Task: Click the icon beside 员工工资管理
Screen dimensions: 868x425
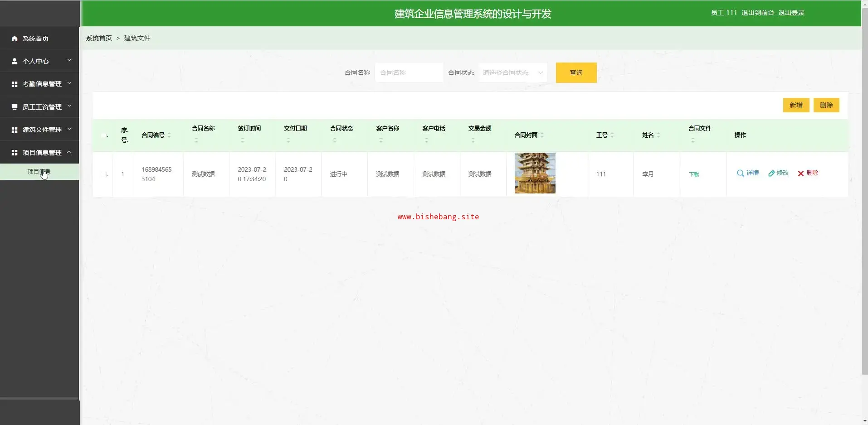Action: (x=15, y=107)
